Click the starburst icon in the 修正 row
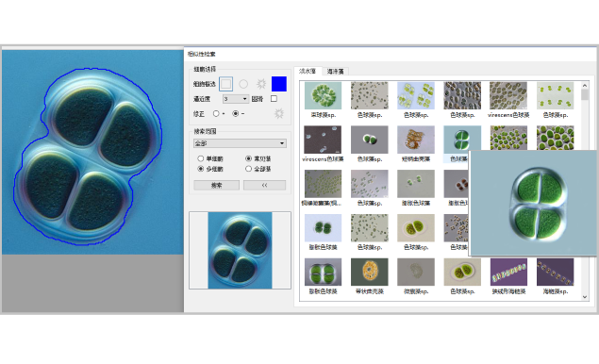 tap(279, 113)
